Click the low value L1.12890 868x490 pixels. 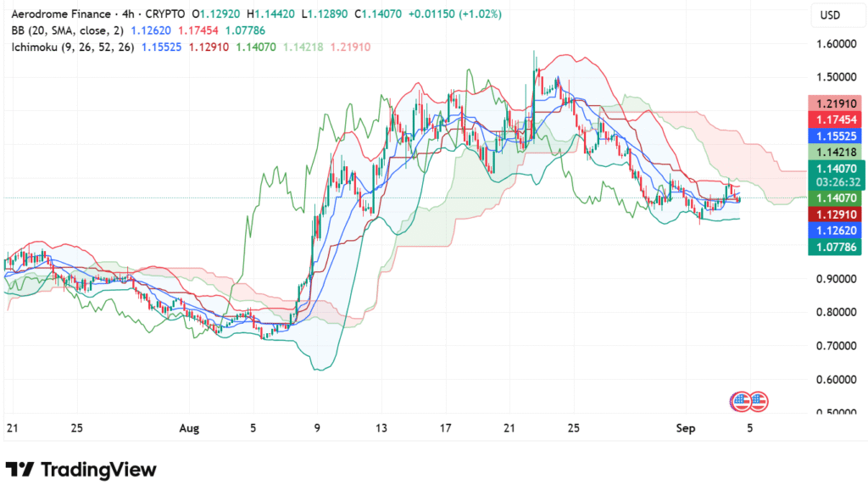[325, 14]
